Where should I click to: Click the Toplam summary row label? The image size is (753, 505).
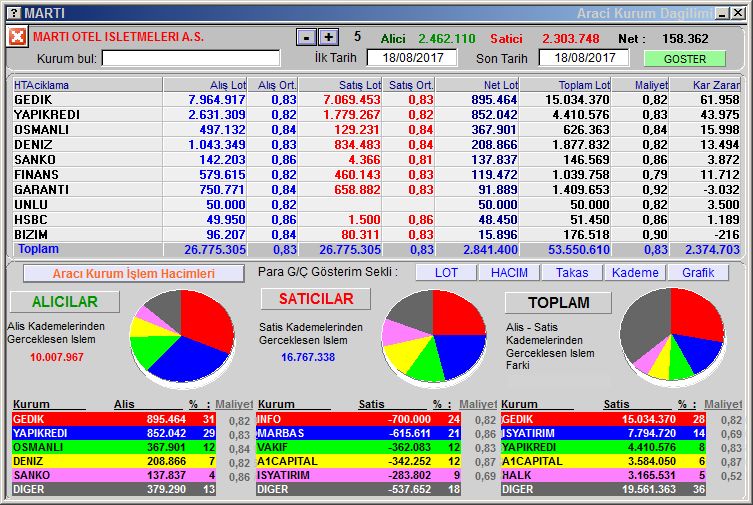[38, 249]
